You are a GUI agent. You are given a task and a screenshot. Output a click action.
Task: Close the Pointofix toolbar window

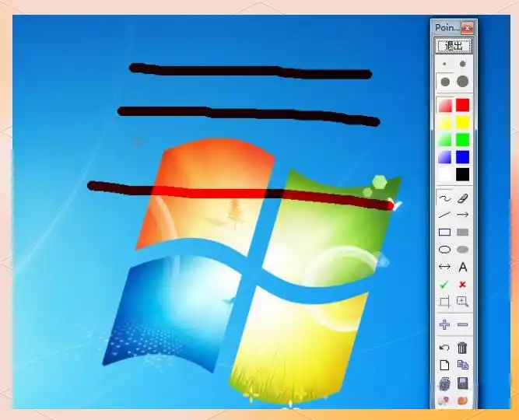tap(468, 28)
